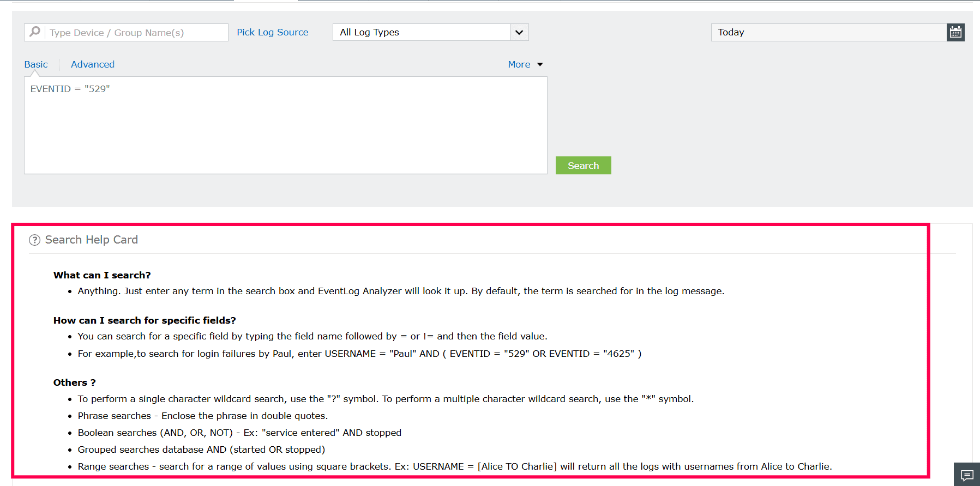Click into the EVENTID query text box
Image resolution: width=980 pixels, height=486 pixels.
point(285,125)
